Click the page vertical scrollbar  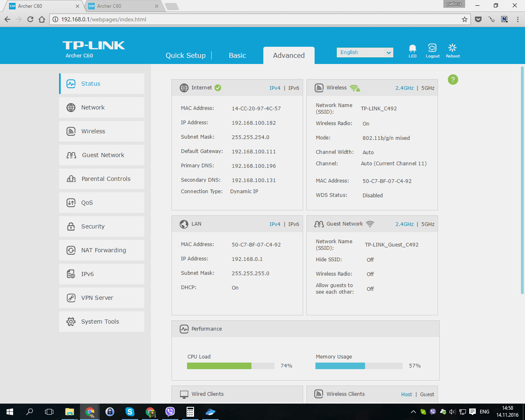pos(522,180)
